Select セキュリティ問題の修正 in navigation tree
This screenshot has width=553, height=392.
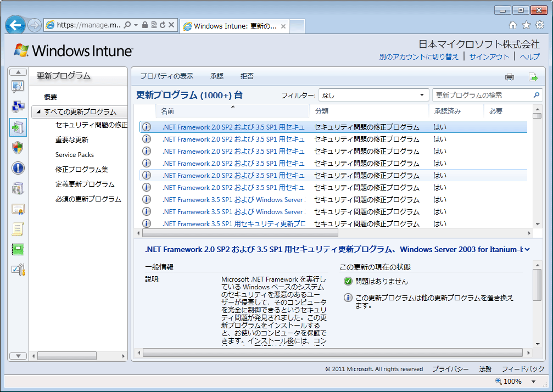click(91, 125)
